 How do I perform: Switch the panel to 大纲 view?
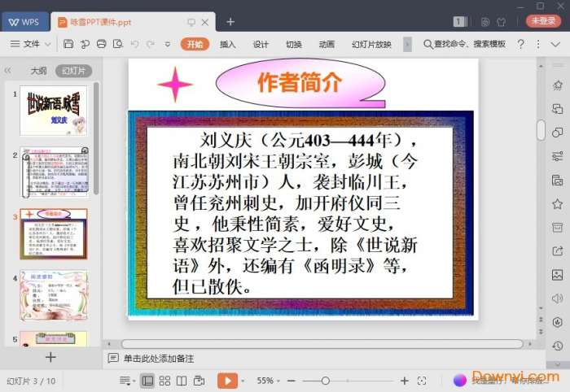(x=38, y=71)
